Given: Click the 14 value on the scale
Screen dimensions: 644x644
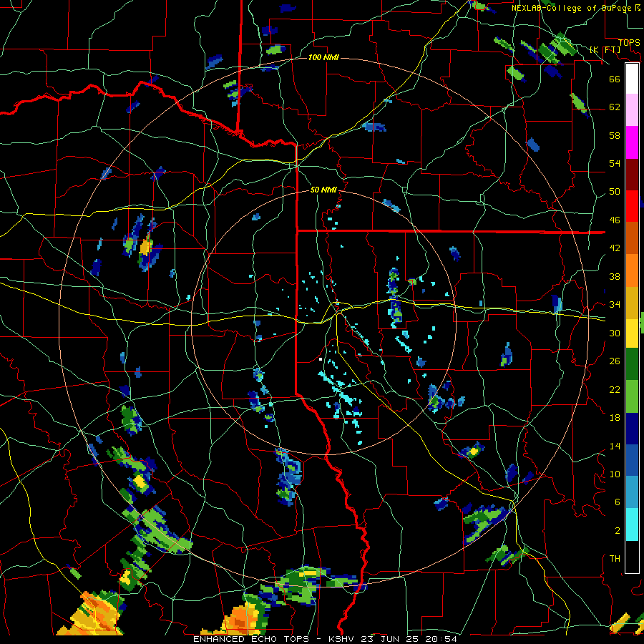Looking at the screenshot, I should pyautogui.click(x=615, y=446).
